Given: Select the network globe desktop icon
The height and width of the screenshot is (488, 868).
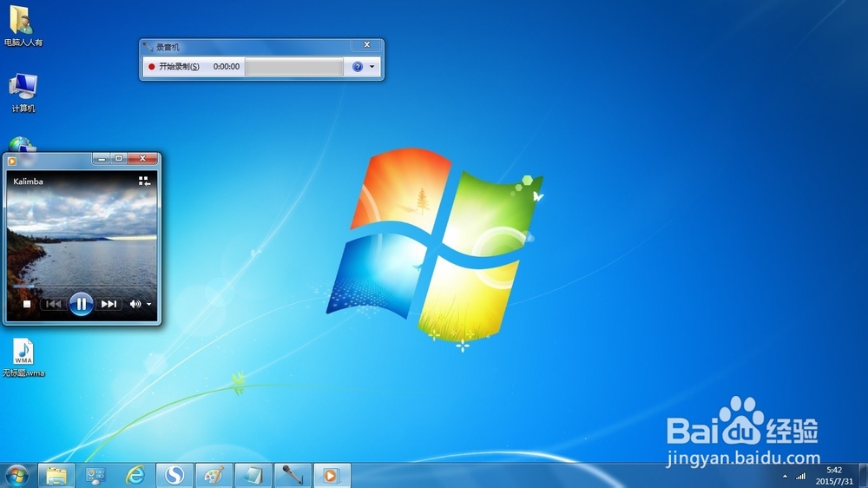Looking at the screenshot, I should (x=23, y=144).
